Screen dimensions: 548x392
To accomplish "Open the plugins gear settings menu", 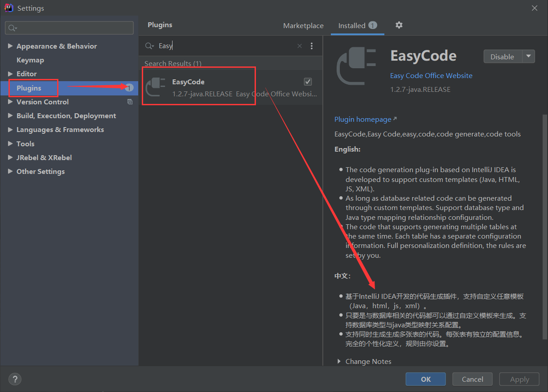I will pyautogui.click(x=399, y=25).
